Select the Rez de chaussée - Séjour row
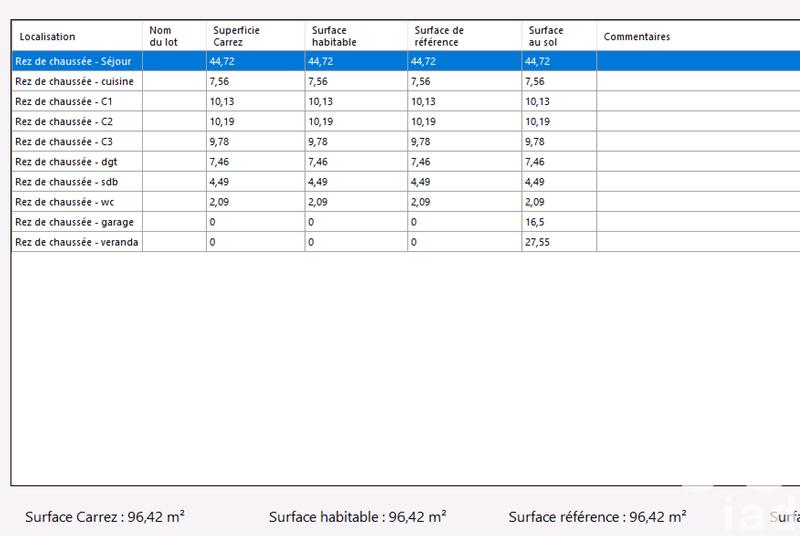The width and height of the screenshot is (800, 536). (x=77, y=61)
